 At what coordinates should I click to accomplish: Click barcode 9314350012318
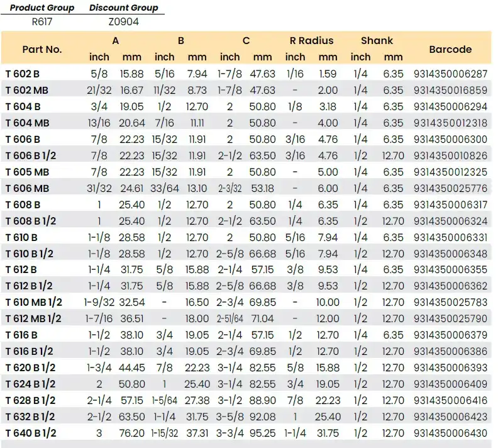(450, 123)
